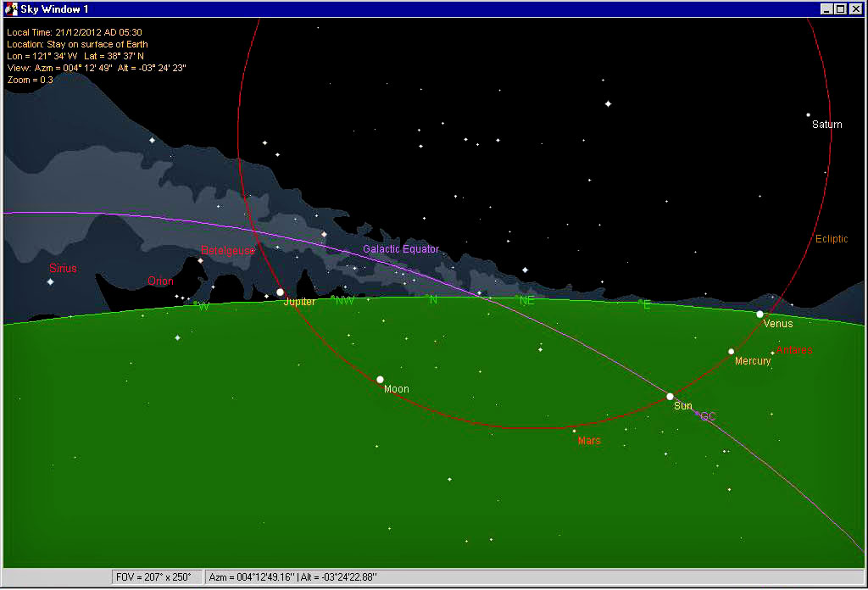Select the Moon dot below the horizon
This screenshot has width=868, height=590.
380,380
